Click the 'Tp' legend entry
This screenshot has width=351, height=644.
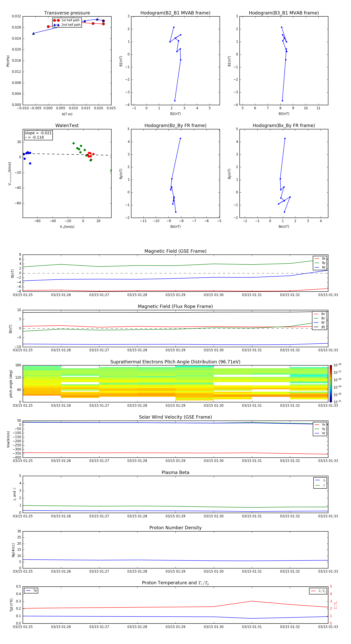[x=31, y=591]
